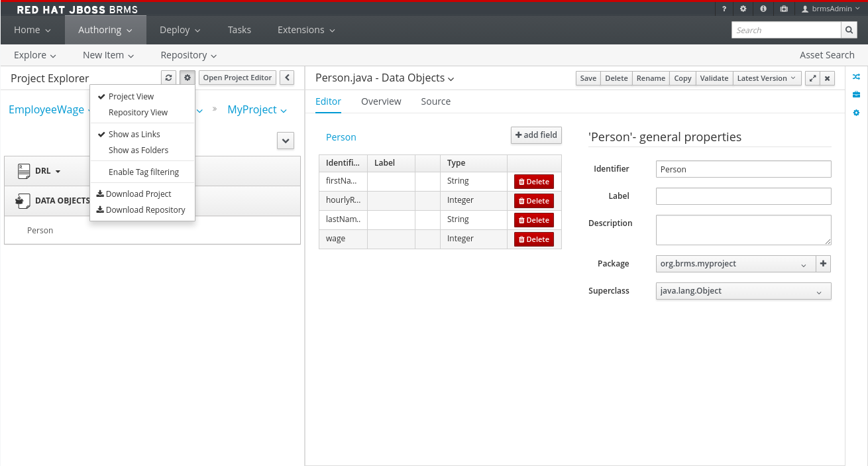Switch to the Source tab
This screenshot has width=868, height=466.
coord(435,101)
